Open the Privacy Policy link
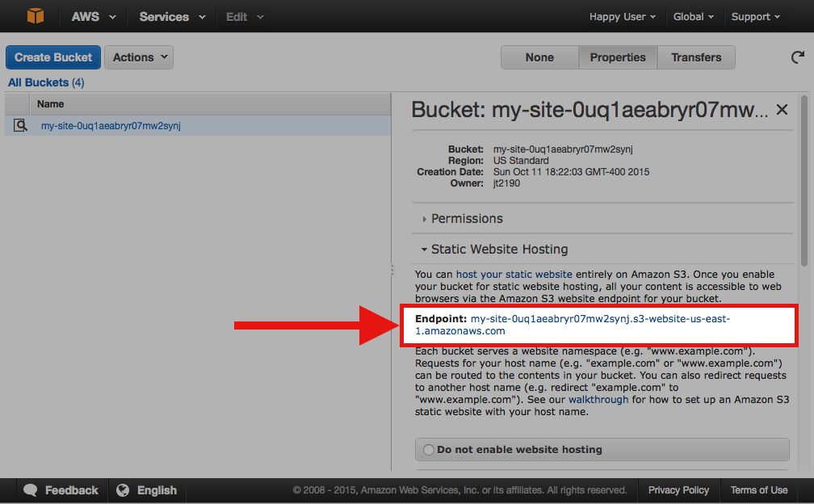814x504 pixels. (x=678, y=490)
